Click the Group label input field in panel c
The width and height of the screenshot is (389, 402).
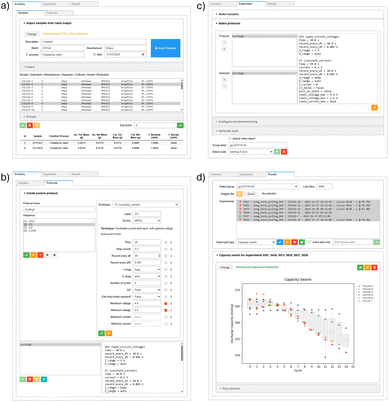(258, 145)
